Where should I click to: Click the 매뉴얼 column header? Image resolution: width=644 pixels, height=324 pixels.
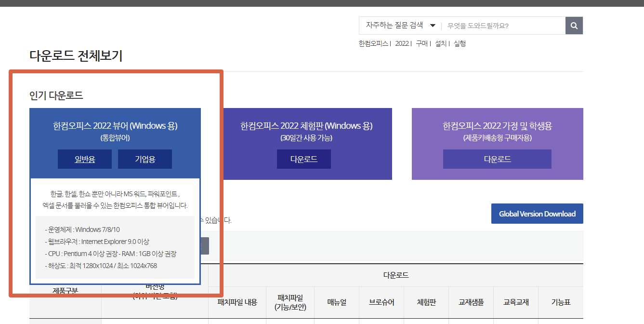(x=337, y=302)
